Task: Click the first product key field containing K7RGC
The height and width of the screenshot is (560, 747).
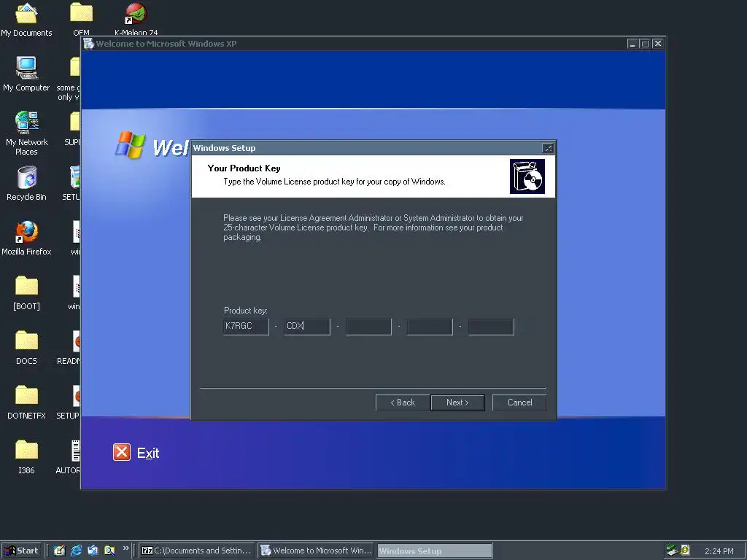Action: tap(246, 327)
